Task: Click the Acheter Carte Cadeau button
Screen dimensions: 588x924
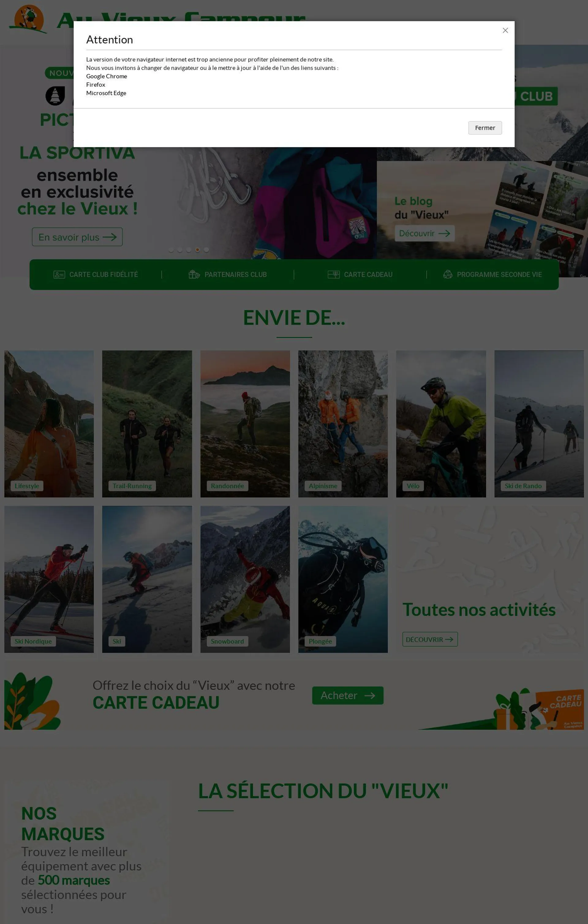Action: tap(348, 695)
